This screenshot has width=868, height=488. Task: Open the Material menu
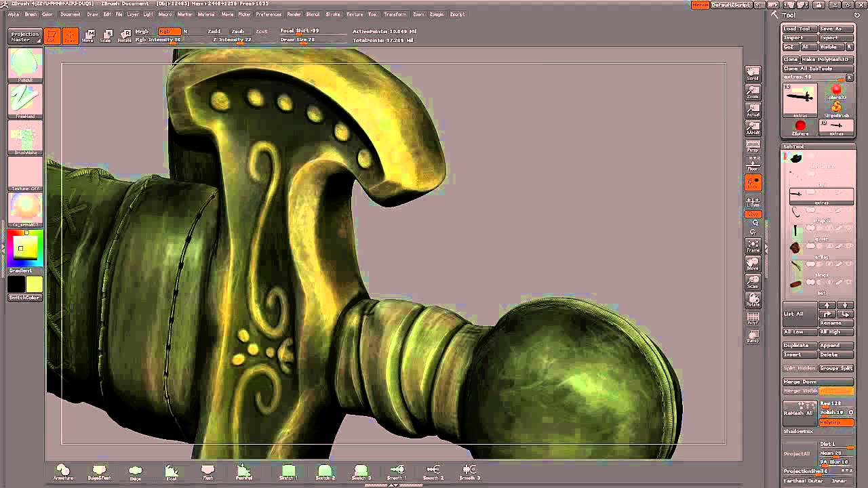(x=206, y=14)
